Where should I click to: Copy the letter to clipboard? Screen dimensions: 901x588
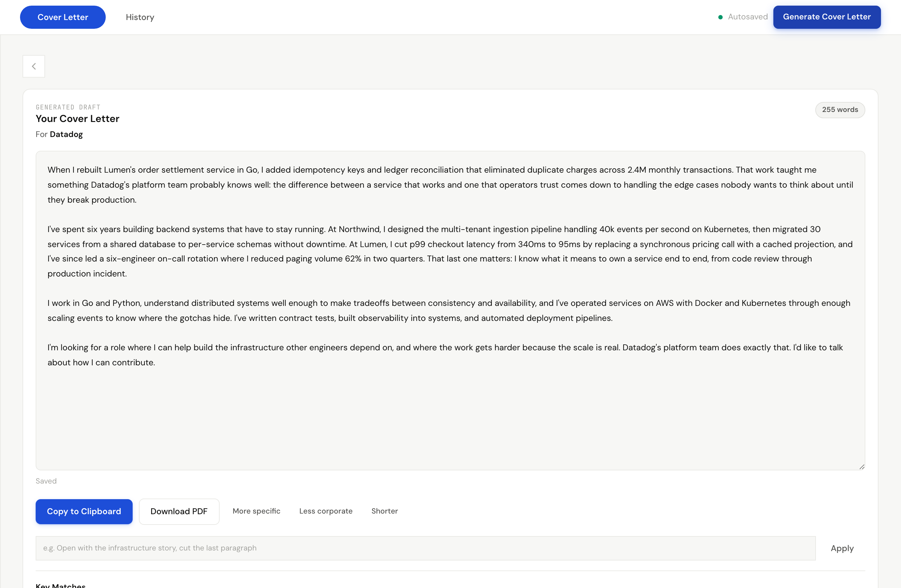pyautogui.click(x=84, y=511)
